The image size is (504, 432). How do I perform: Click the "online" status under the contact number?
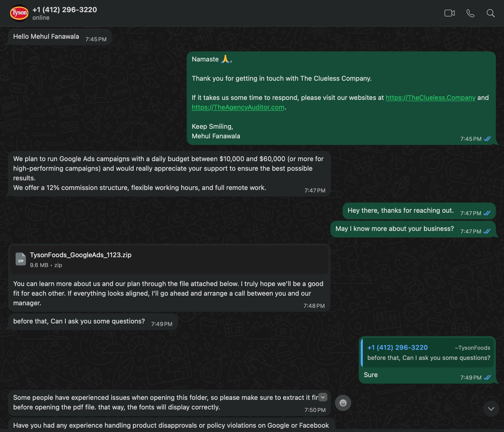41,18
